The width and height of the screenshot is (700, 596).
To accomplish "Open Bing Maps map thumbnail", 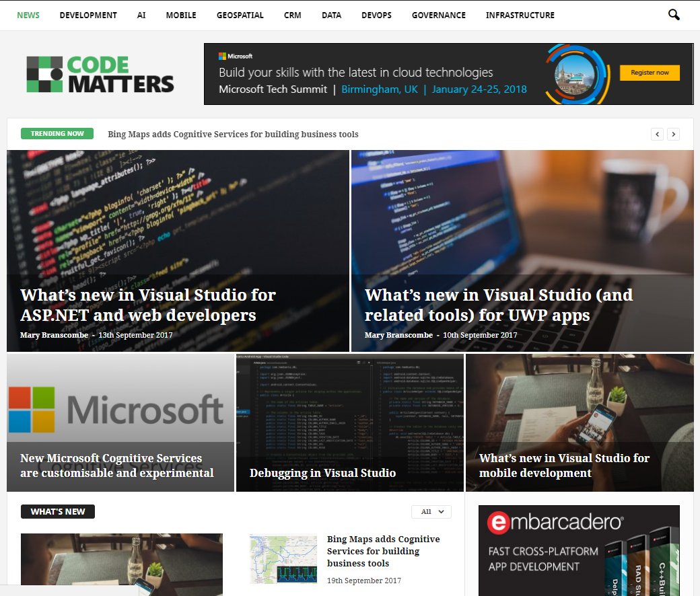I will (283, 559).
